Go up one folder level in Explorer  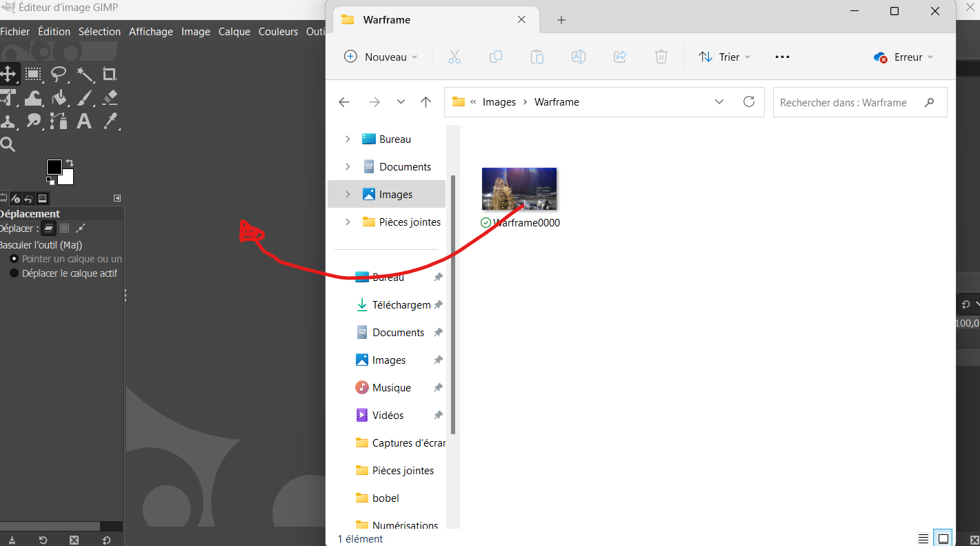pos(426,102)
